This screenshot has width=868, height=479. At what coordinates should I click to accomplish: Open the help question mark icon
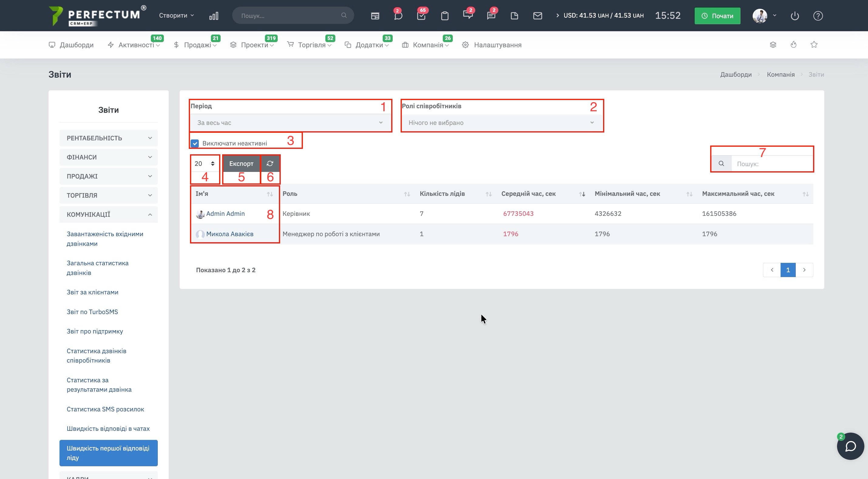[818, 16]
